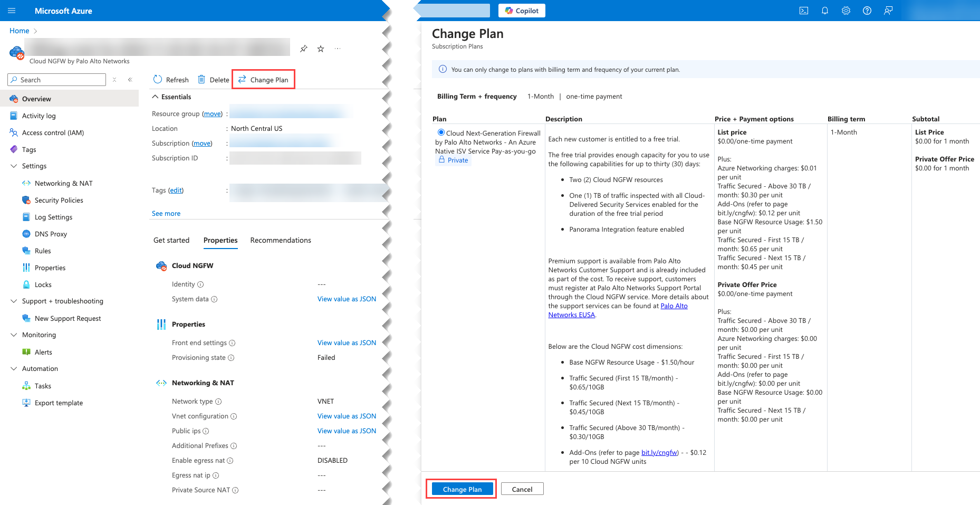
Task: Click the Tags edit link
Action: 176,190
